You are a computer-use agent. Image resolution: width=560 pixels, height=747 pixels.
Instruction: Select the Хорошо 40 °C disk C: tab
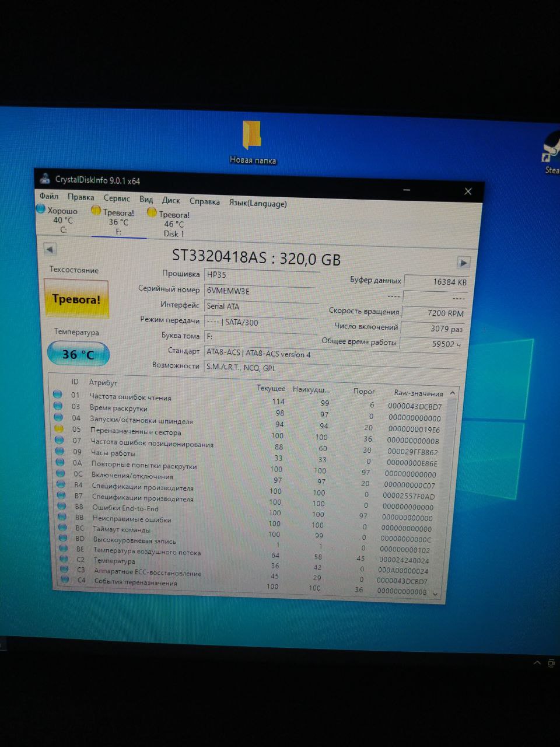(x=58, y=219)
